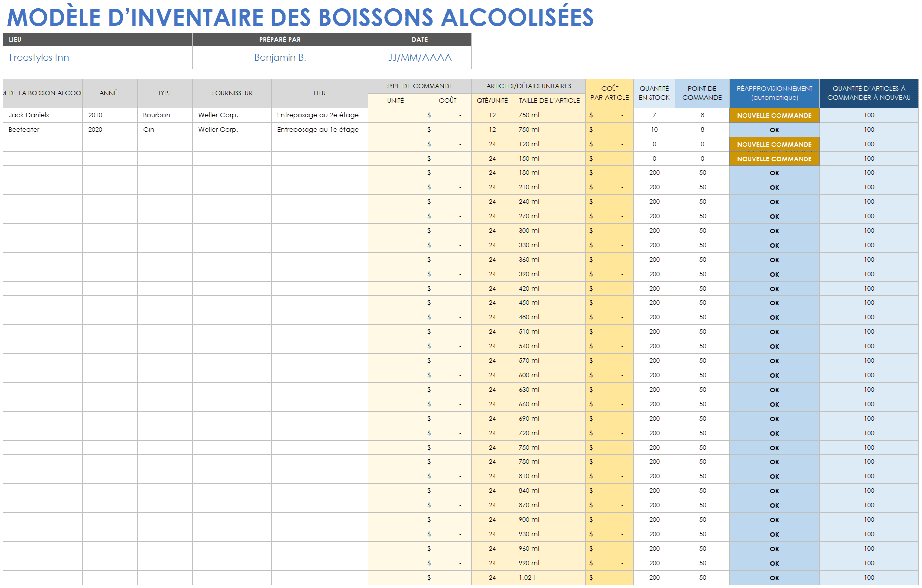Click the OK status in the 450 ml row
922x588 pixels.
(x=775, y=303)
